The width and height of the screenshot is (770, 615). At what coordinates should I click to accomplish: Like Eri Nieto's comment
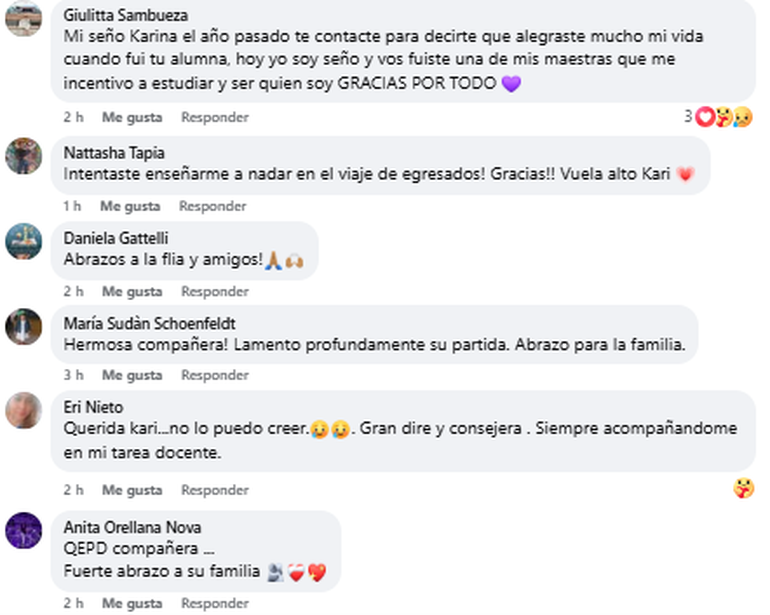tap(131, 491)
